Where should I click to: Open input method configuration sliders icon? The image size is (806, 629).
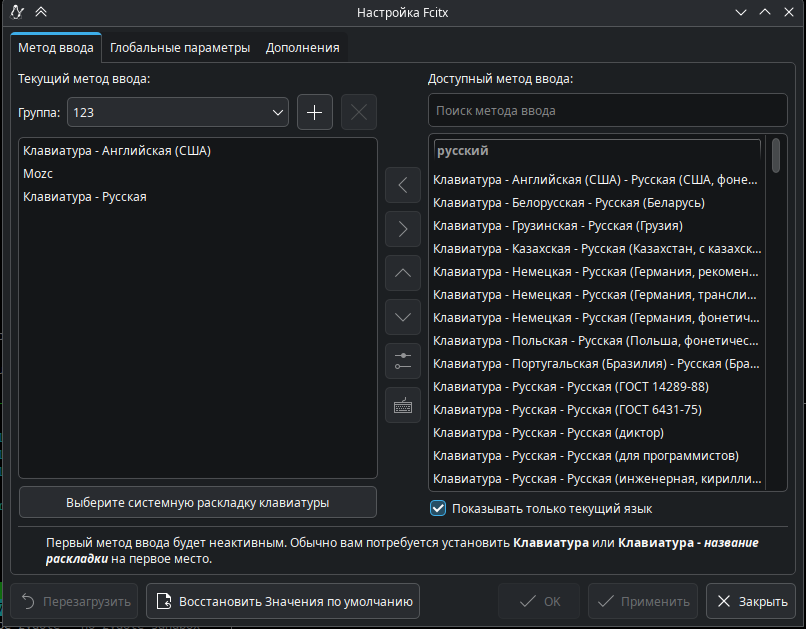coord(403,361)
